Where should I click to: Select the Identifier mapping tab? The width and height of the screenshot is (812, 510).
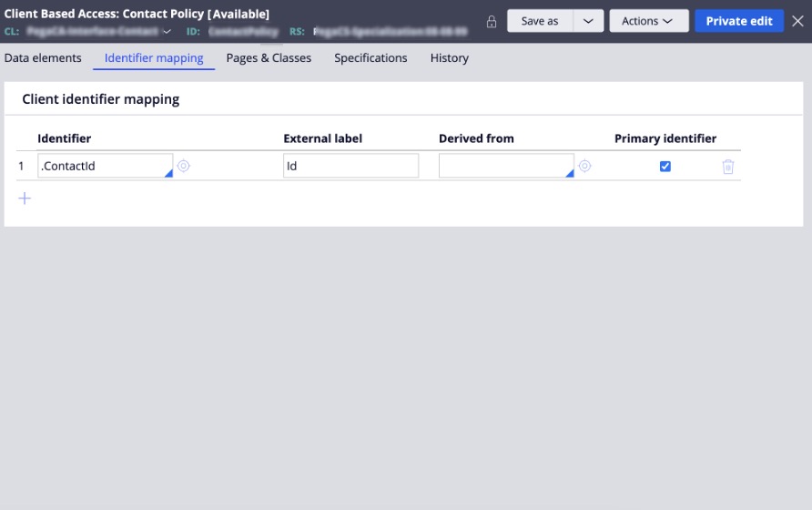tap(154, 57)
